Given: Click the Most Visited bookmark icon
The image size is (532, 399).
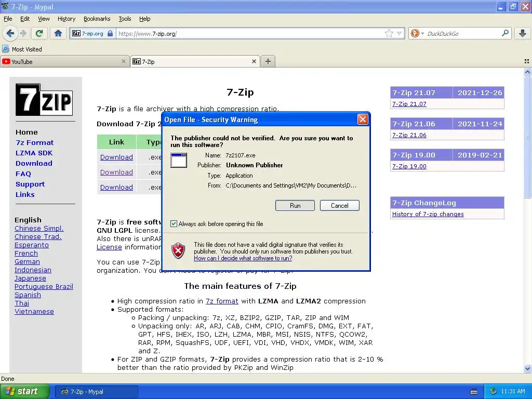Looking at the screenshot, I should (5, 49).
